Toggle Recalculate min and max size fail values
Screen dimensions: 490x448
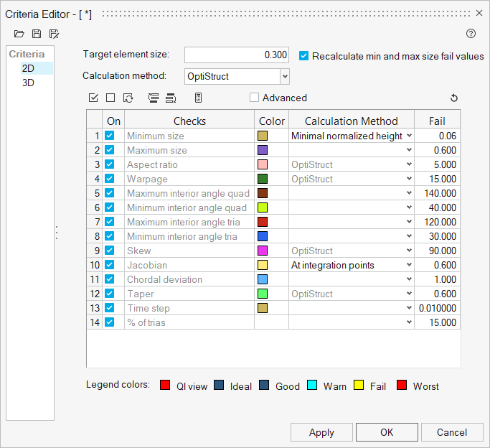[x=304, y=56]
